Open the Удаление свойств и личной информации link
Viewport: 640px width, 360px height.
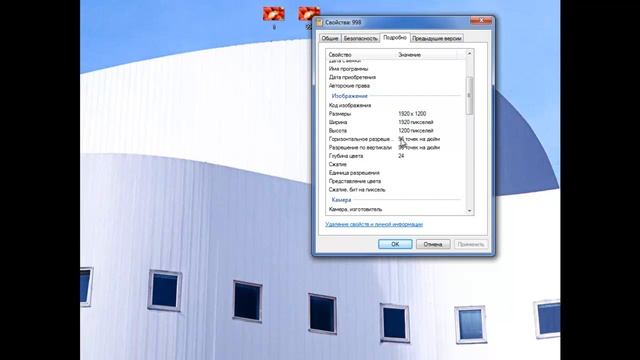pos(374,224)
